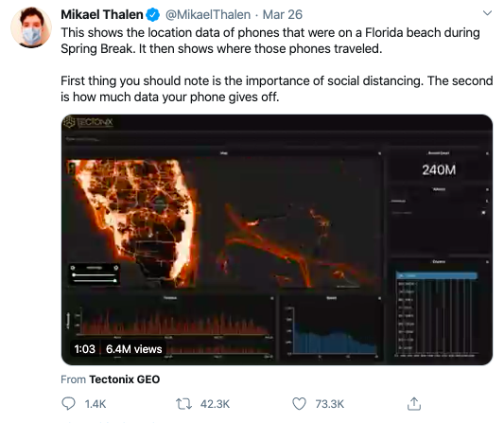504x423 pixels.
Task: Click the map range slider overlay
Action: [x=95, y=274]
